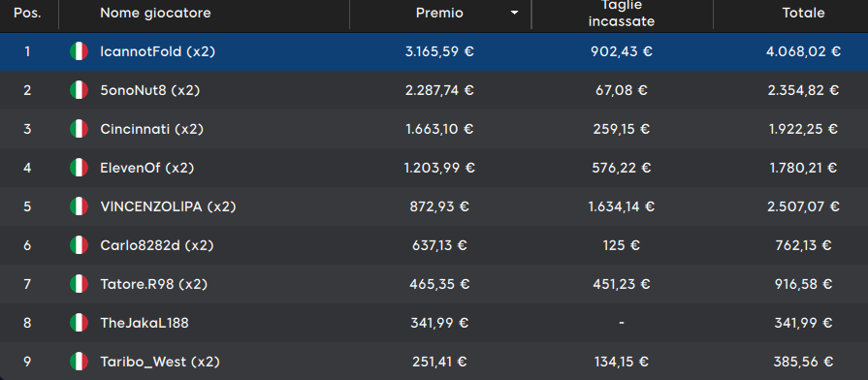Click the Italian flag next to IcannotFold
Viewport: 868px width, 380px height.
(79, 51)
